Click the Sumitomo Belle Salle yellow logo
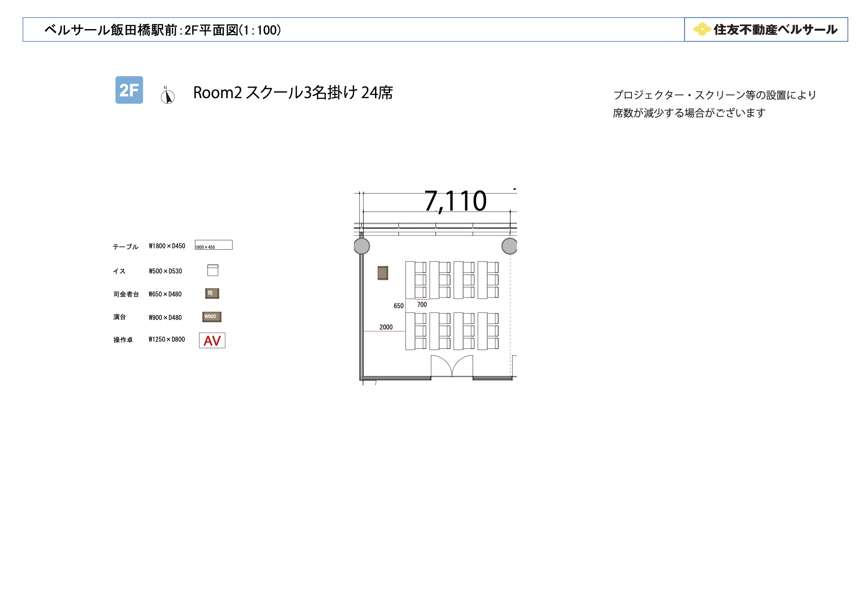The image size is (868, 614). (x=701, y=30)
